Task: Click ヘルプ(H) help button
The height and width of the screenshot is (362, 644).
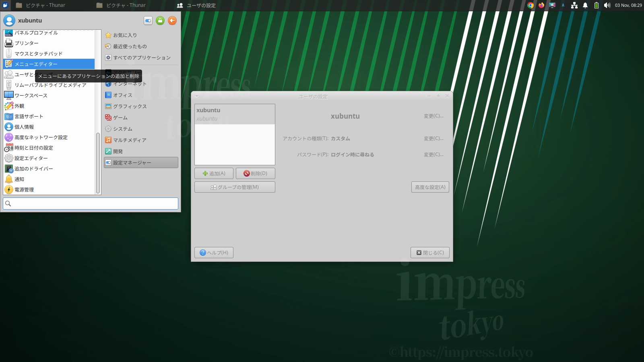Action: (214, 253)
